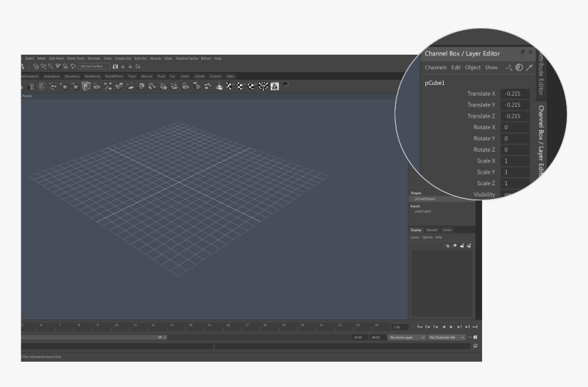Open the No Anim Layer dropdown
The width and height of the screenshot is (588, 387).
click(407, 337)
